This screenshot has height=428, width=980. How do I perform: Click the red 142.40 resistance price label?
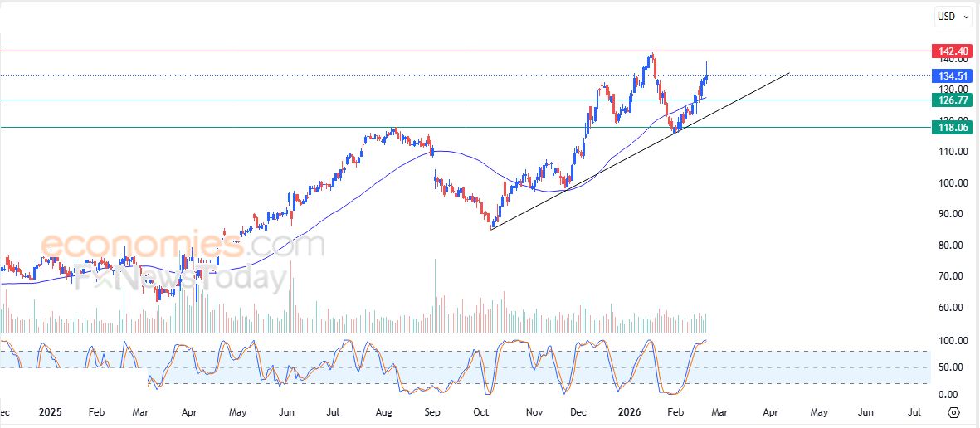point(951,51)
